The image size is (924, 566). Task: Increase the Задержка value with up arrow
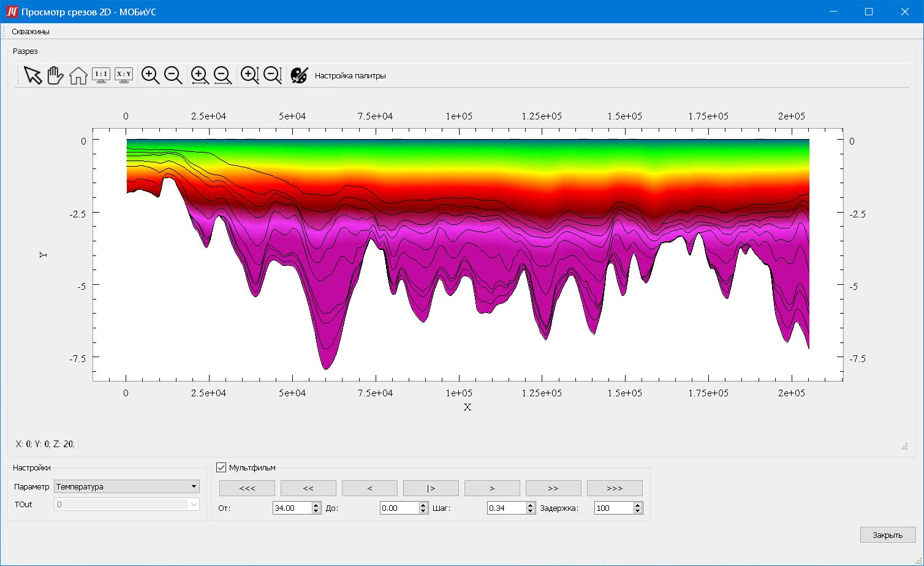click(638, 505)
